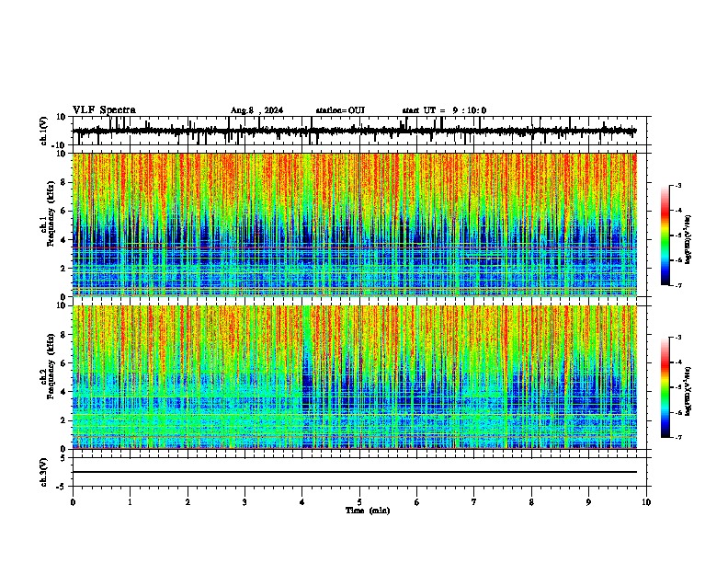Click time axis tick label 6
Screen dimensions: 728x563
417,502
